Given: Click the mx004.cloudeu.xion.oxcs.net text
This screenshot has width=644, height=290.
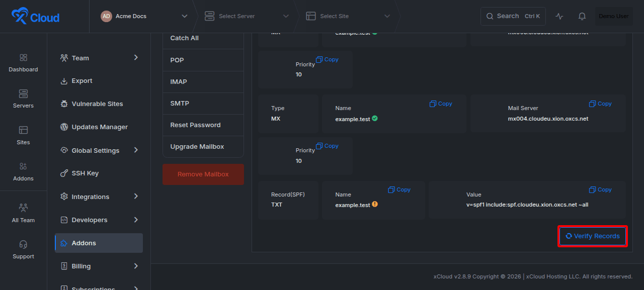Looking at the screenshot, I should [548, 119].
